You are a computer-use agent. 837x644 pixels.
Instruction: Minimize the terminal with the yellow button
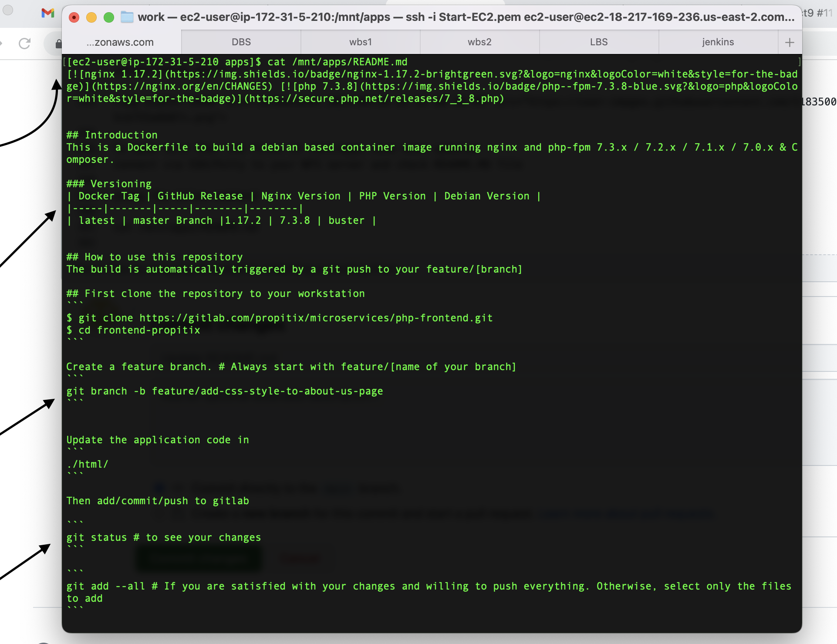[91, 17]
